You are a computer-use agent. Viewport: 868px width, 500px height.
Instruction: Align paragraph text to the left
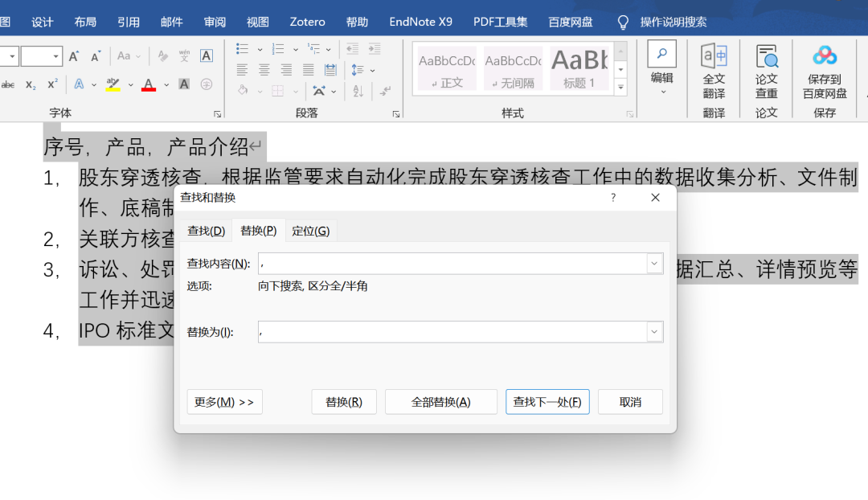tap(242, 70)
